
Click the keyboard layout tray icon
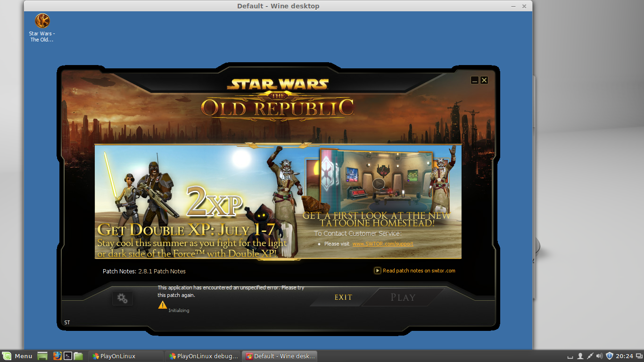(570, 356)
